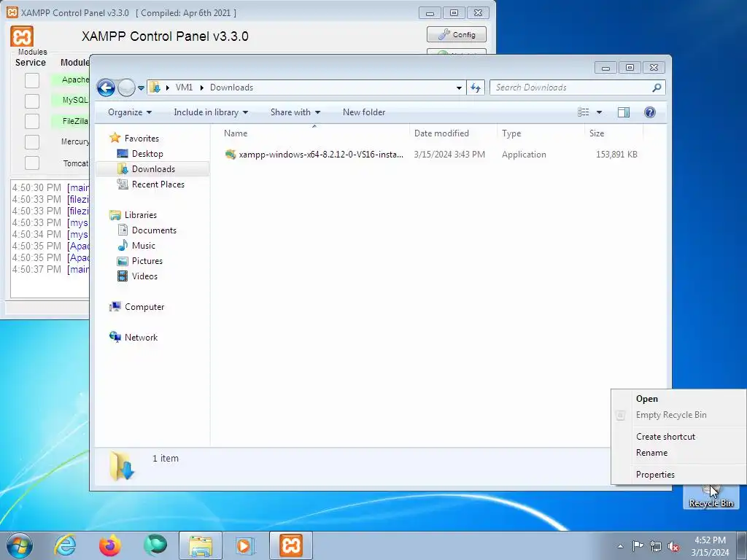Select Favorites in the navigation pane
Image resolution: width=747 pixels, height=560 pixels.
(x=142, y=139)
